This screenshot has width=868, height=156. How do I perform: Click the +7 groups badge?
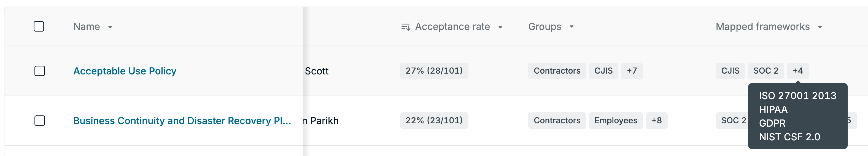[x=632, y=71]
